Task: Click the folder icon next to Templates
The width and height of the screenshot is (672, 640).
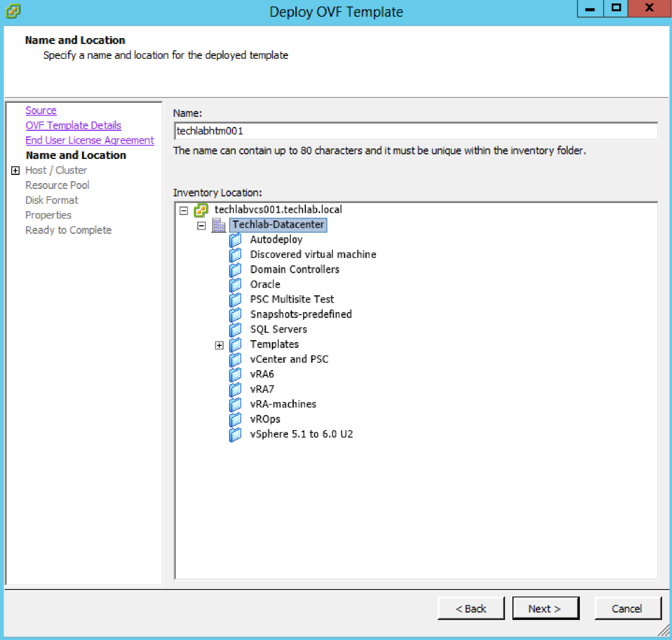Action: pos(235,345)
